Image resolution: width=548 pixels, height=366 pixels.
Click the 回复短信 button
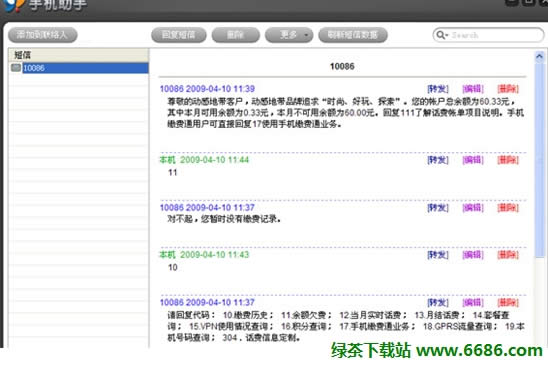[179, 35]
